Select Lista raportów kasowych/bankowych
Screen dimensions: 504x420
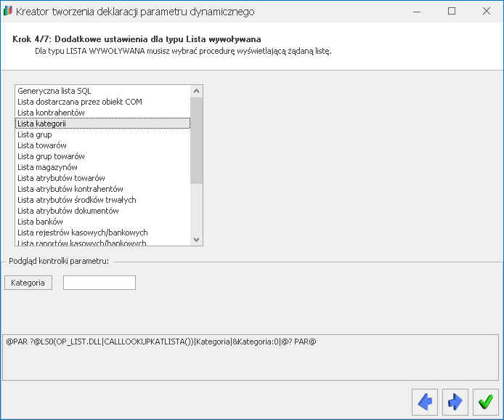click(x=102, y=243)
